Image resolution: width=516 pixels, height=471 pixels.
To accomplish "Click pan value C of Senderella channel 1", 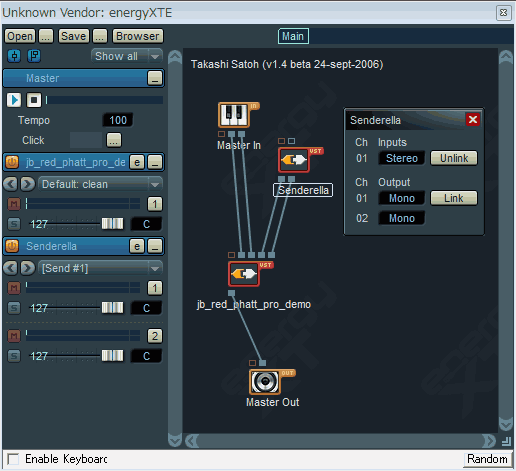I will 147,308.
